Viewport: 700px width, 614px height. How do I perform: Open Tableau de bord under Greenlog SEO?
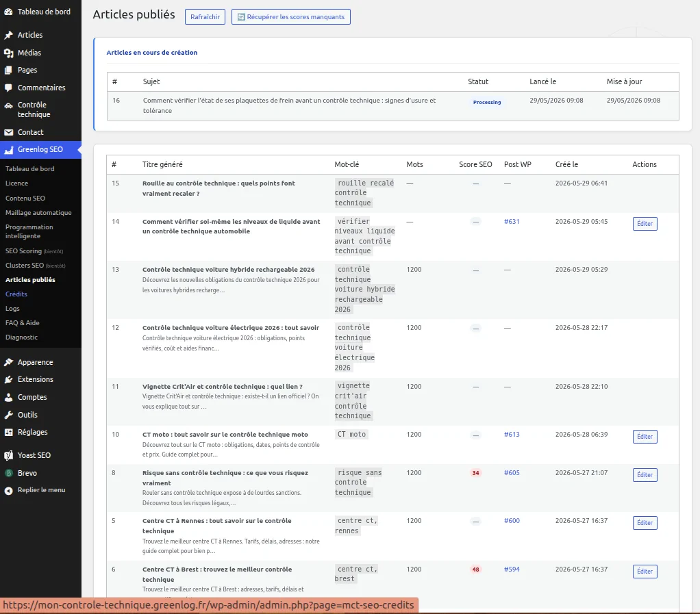click(x=30, y=168)
